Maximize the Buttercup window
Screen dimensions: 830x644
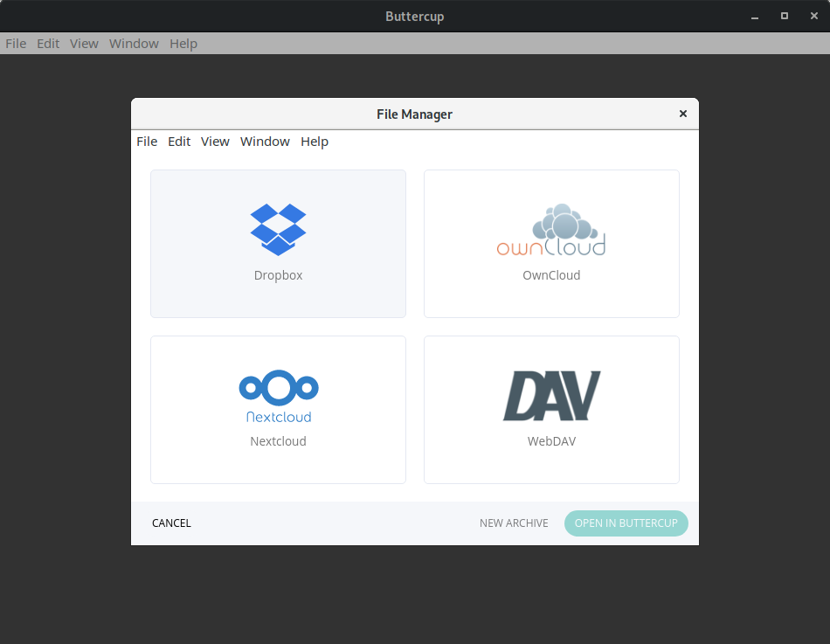785,17
